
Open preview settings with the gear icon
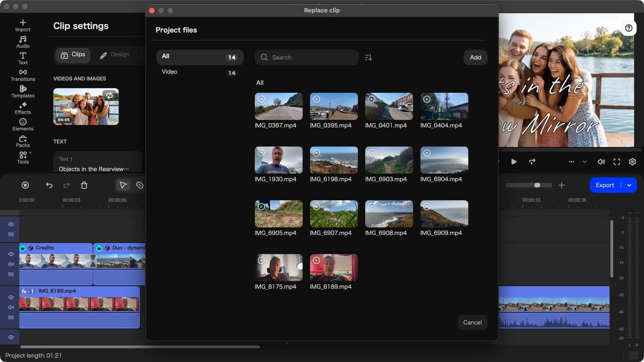click(632, 161)
